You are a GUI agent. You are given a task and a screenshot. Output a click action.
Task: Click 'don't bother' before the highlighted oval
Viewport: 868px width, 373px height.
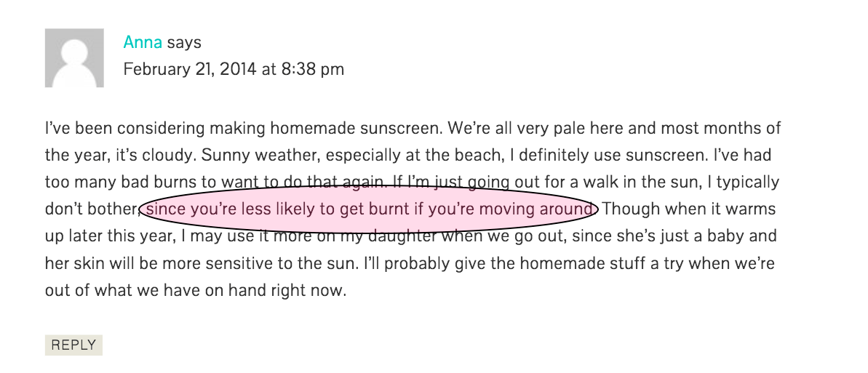[x=92, y=209]
